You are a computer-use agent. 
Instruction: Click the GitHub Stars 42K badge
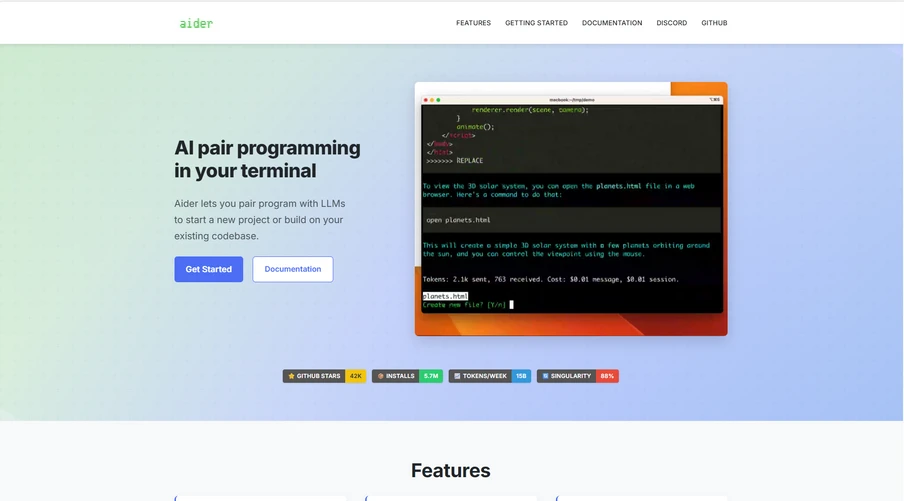[x=324, y=376]
